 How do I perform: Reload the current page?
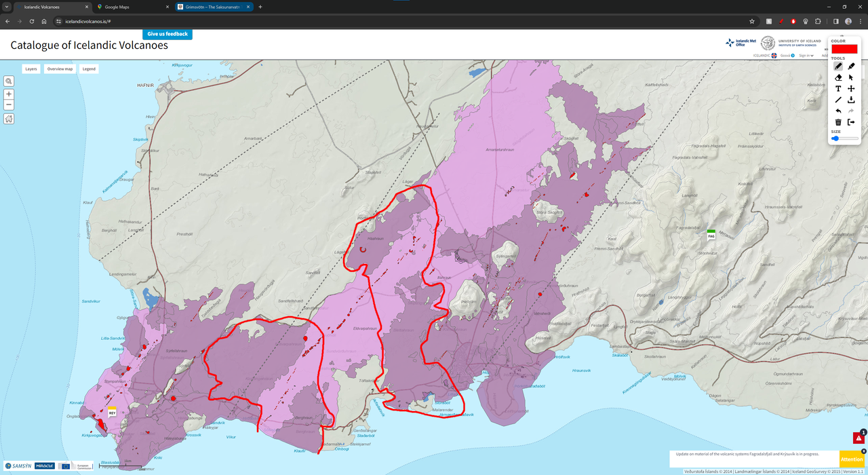point(31,21)
